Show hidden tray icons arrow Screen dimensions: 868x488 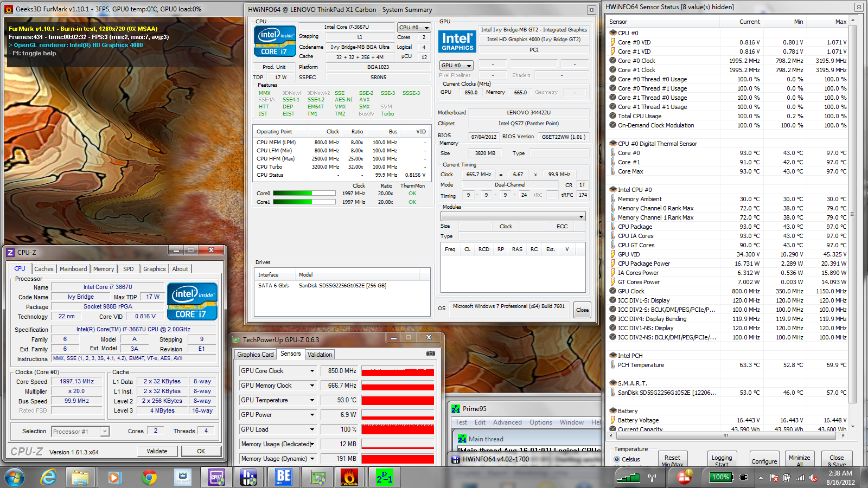pyautogui.click(x=761, y=478)
